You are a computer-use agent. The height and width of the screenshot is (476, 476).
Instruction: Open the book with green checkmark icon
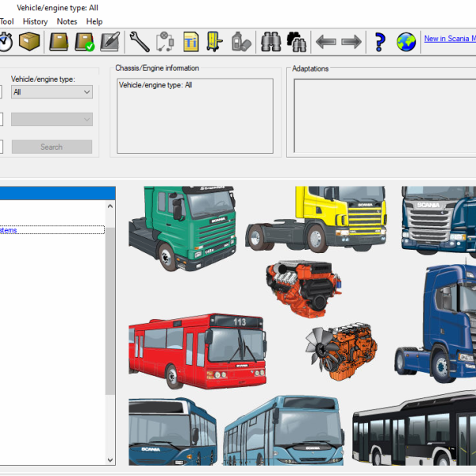(85, 42)
